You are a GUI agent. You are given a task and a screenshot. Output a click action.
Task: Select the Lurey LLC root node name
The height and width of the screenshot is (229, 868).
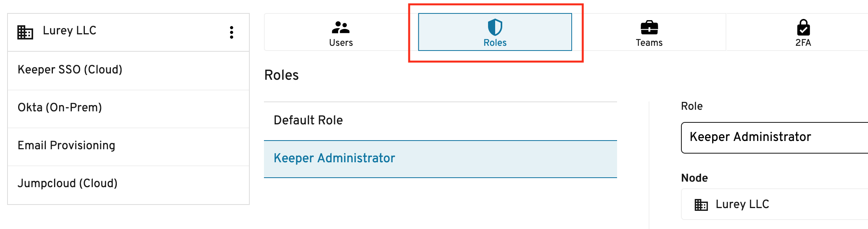69,30
